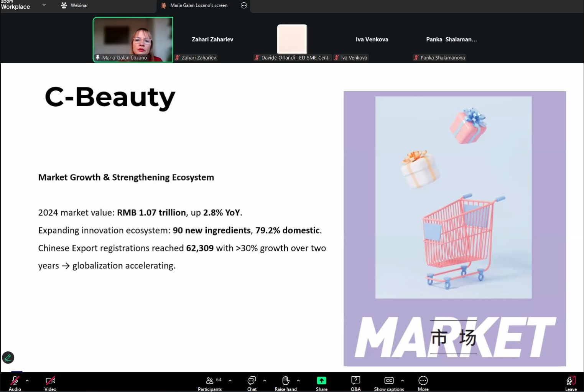This screenshot has width=584, height=392.
Task: Click the Leave meeting icon
Action: click(x=571, y=380)
